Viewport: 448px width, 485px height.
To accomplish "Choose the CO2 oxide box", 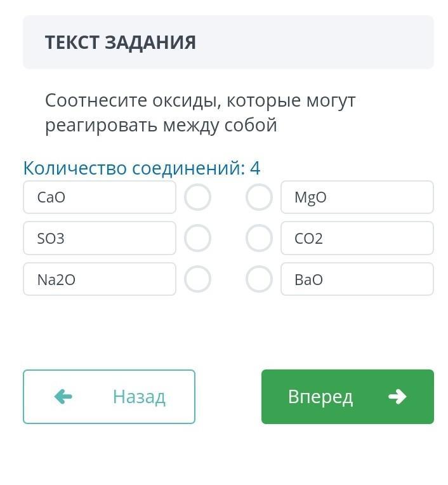I will pos(357,239).
